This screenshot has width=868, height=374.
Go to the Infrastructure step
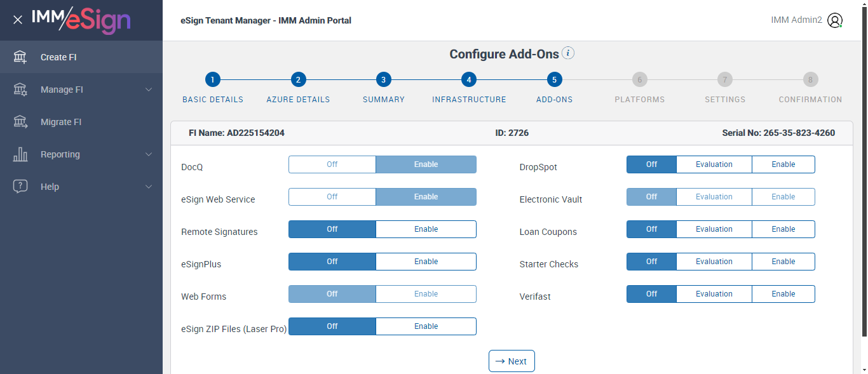click(x=469, y=80)
